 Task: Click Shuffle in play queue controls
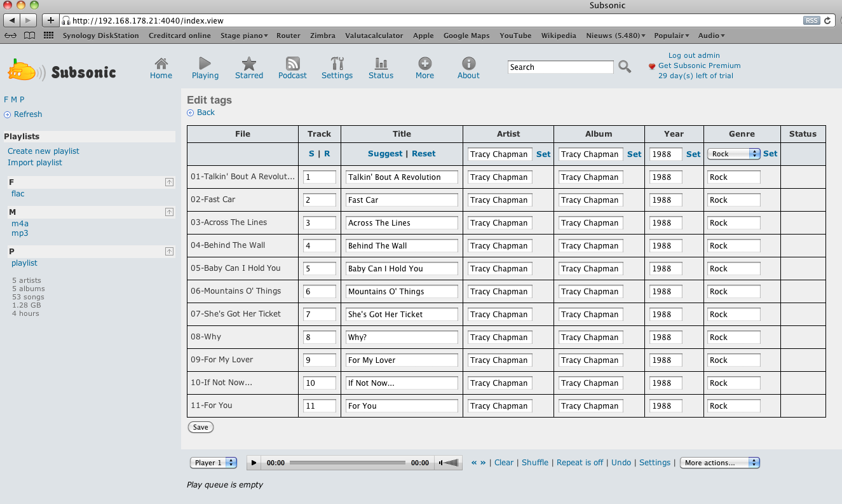(535, 463)
